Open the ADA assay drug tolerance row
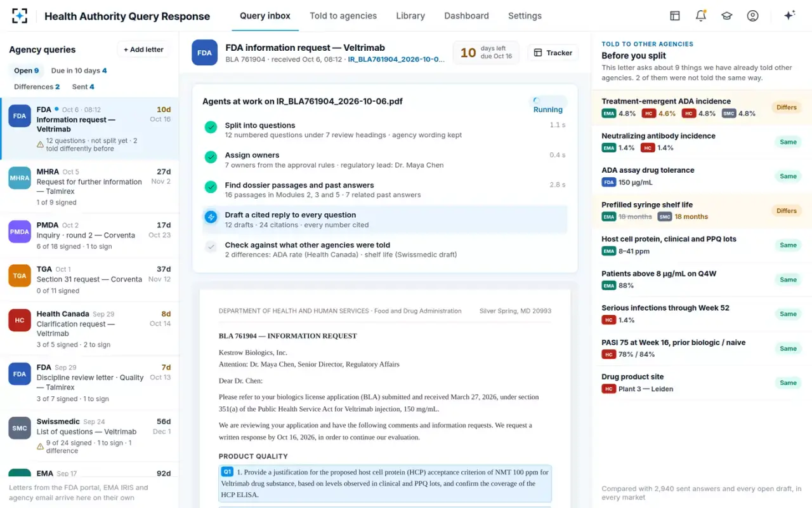This screenshot has width=812, height=508. coord(702,176)
